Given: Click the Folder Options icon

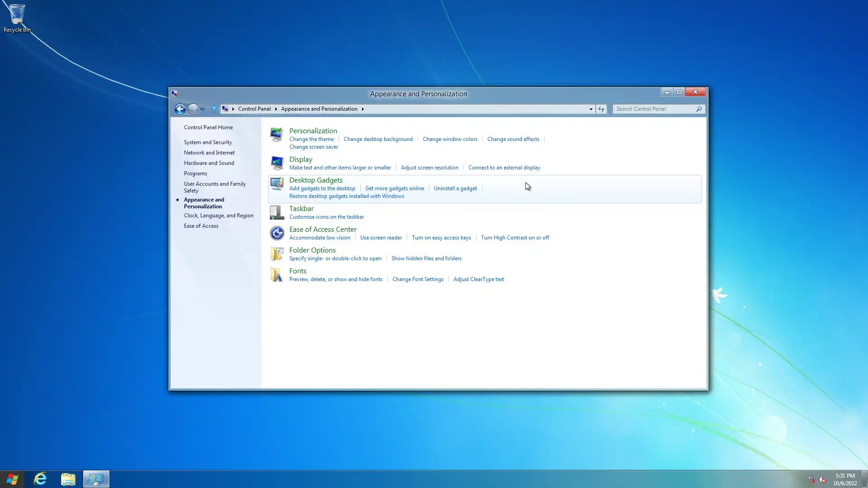Looking at the screenshot, I should 277,253.
